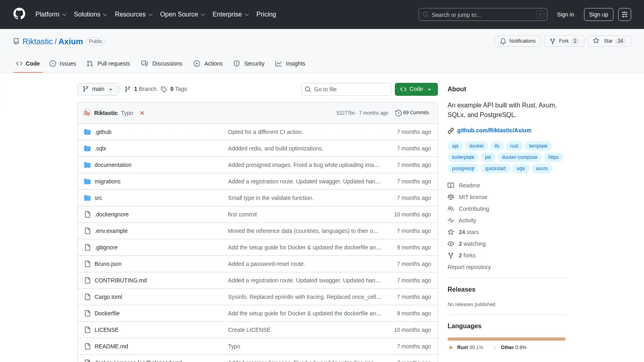
Task: Click the Sign in link
Action: (566, 14)
